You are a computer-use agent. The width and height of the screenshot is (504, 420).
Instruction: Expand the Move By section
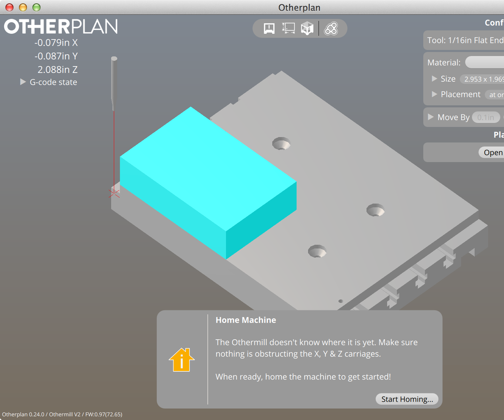pyautogui.click(x=431, y=117)
